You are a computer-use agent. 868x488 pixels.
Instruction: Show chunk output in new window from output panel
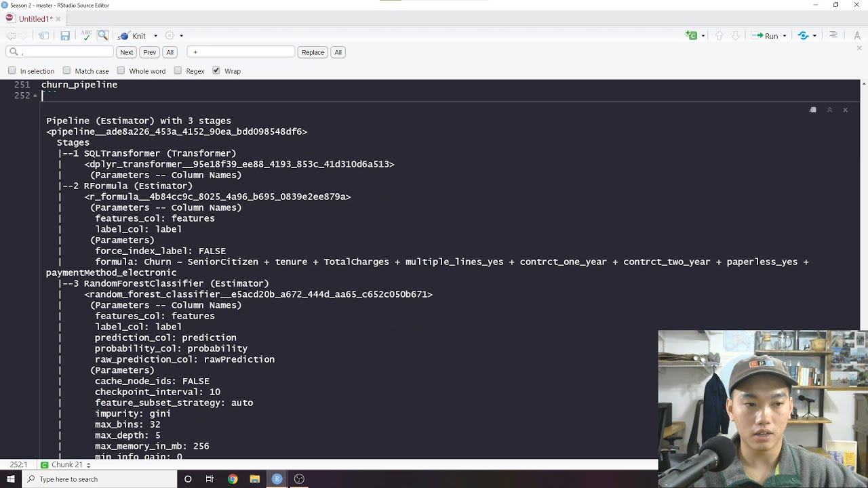click(812, 109)
